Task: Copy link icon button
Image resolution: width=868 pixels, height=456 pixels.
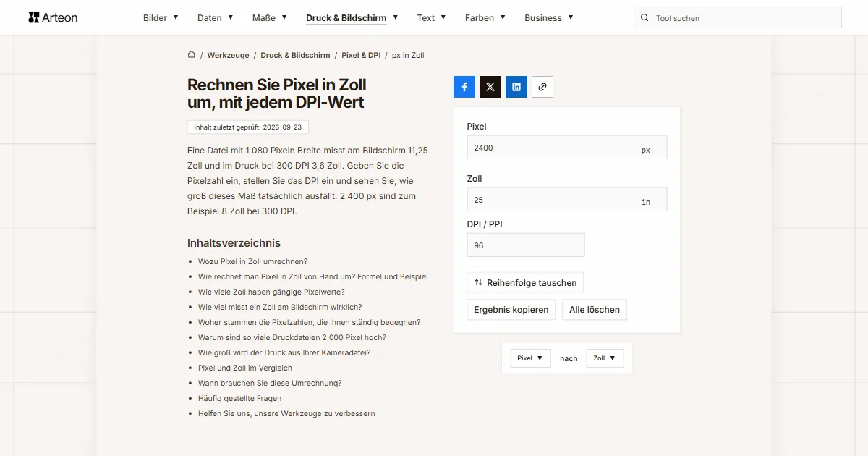Action: click(x=542, y=87)
